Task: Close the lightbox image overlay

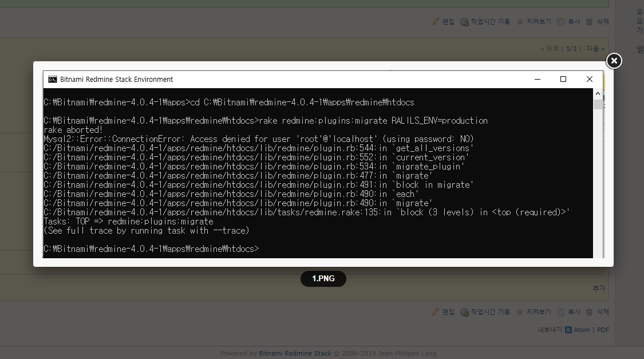Action: (614, 61)
